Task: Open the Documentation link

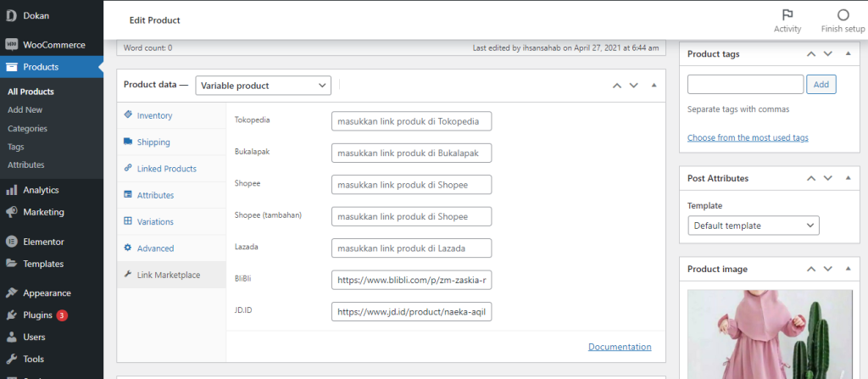Action: 620,347
